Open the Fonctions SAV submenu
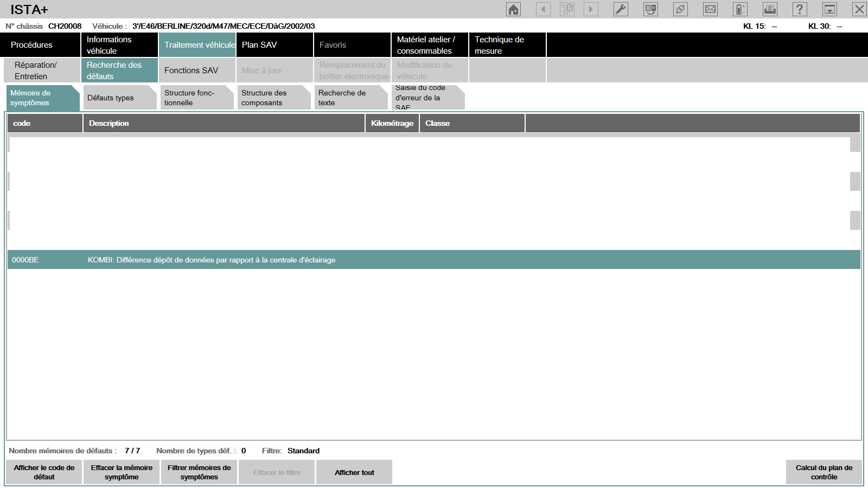This screenshot has height=488, width=868. tap(197, 70)
